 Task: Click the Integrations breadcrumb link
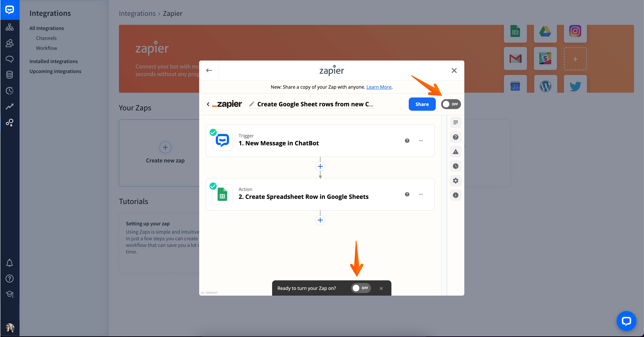click(x=137, y=13)
